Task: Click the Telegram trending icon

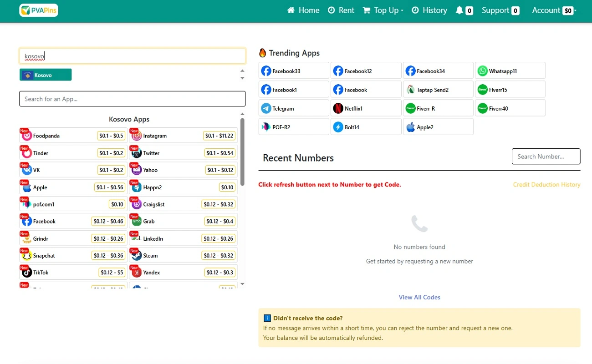Action: click(266, 108)
